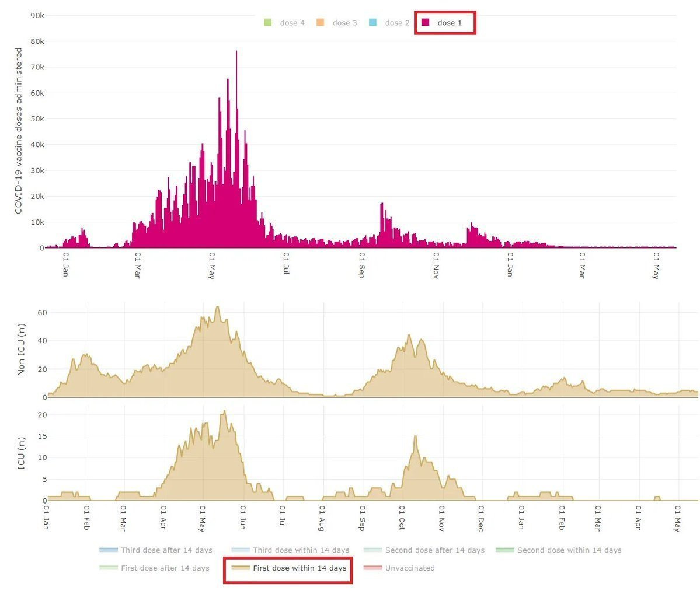
Task: Toggle the dose 1 legend entry
Action: point(442,23)
